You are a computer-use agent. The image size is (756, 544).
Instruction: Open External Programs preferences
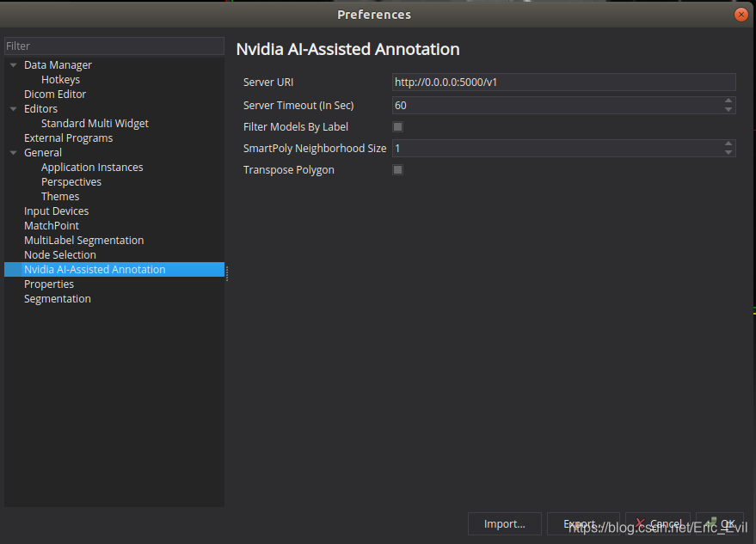pyautogui.click(x=68, y=138)
